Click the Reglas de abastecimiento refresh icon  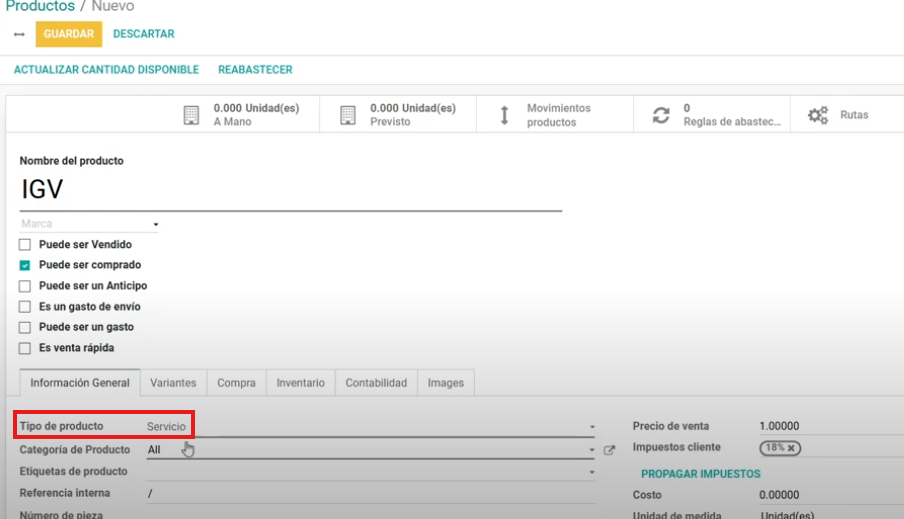coord(661,115)
